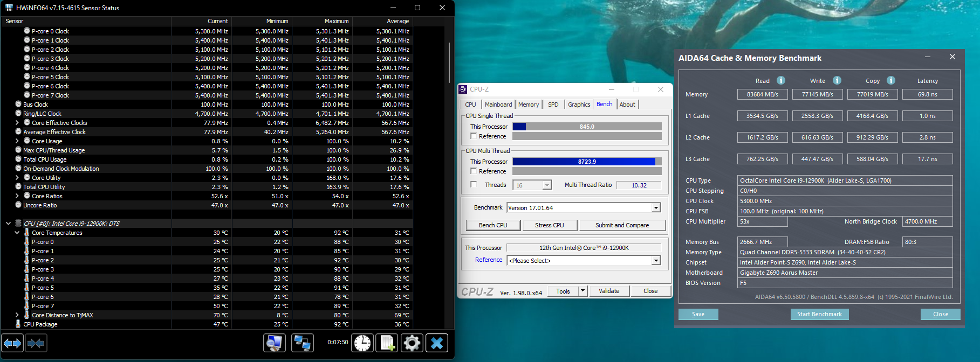Expand the Core Utility tree row

(x=17, y=177)
